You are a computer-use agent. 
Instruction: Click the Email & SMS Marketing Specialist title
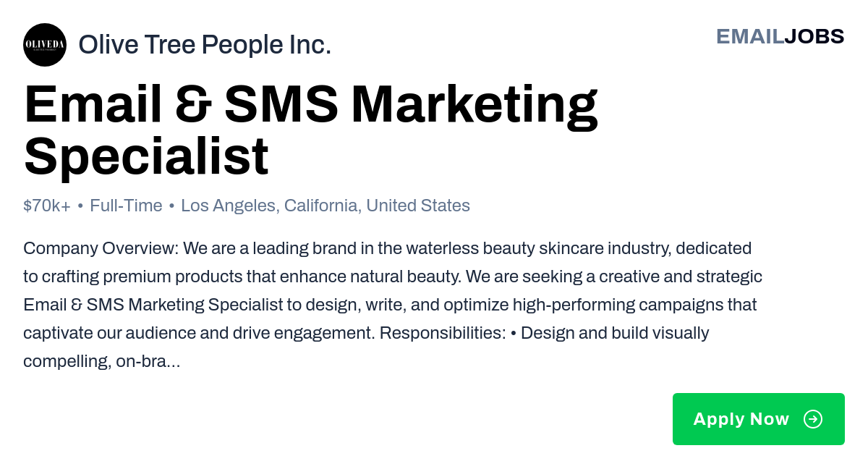click(311, 131)
